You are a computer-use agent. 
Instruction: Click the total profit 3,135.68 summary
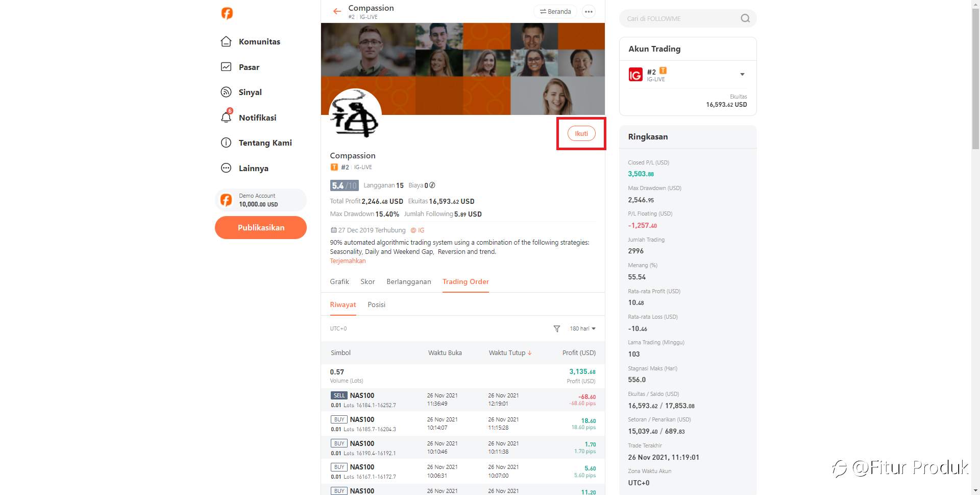[x=582, y=371]
